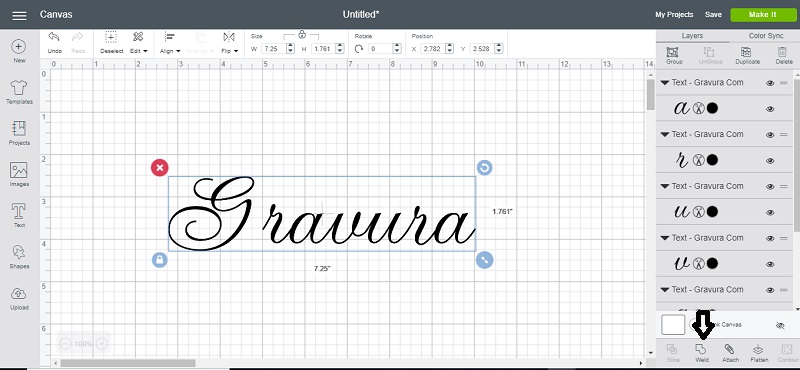
Task: Remove selection with red X handle
Action: pyautogui.click(x=160, y=167)
